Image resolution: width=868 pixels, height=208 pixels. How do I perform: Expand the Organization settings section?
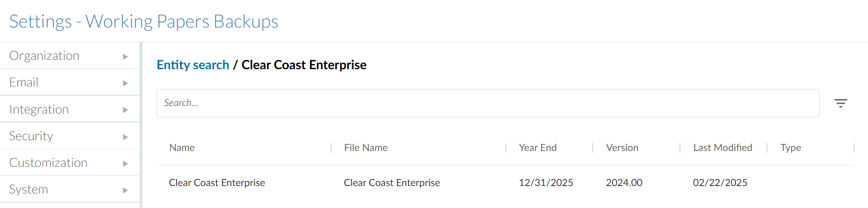[125, 56]
